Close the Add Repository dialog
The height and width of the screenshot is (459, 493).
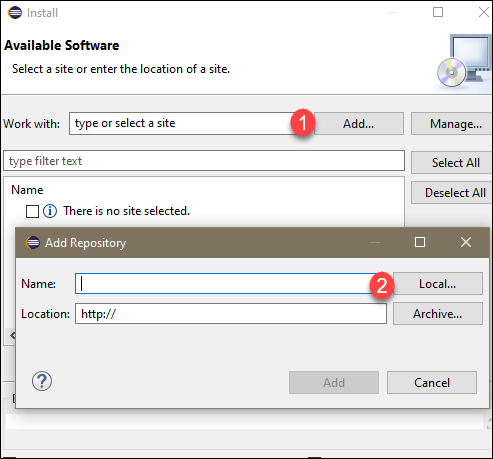click(466, 242)
